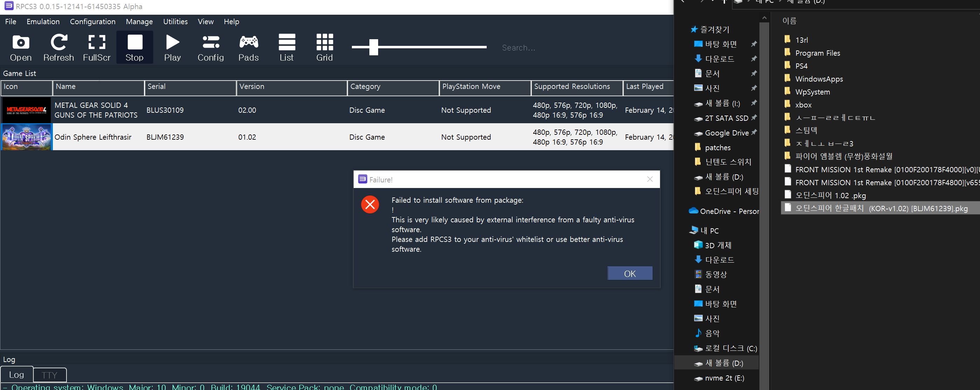
Task: Select Metal Gear Solid 4 game thumbnail
Action: pyautogui.click(x=26, y=110)
